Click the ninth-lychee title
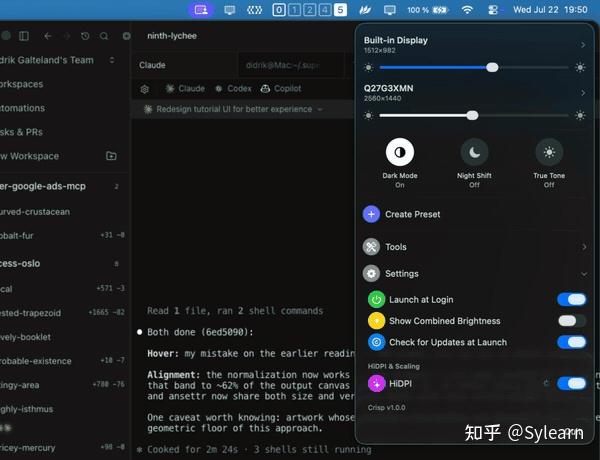The height and width of the screenshot is (460, 600). pyautogui.click(x=172, y=36)
